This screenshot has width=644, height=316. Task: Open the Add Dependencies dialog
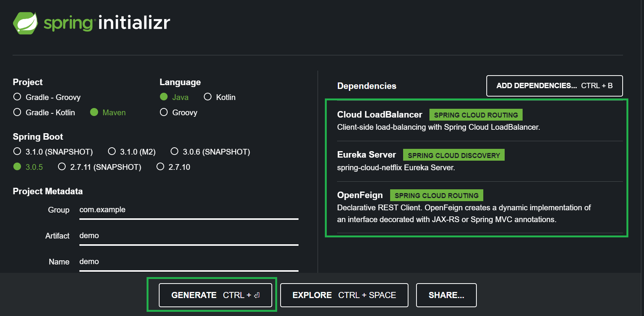coord(554,86)
